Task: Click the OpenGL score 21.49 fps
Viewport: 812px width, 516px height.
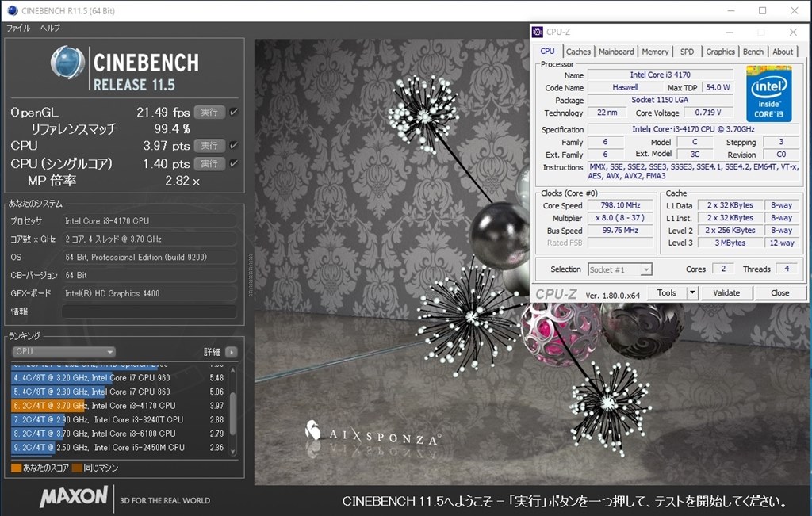Action: click(163, 113)
